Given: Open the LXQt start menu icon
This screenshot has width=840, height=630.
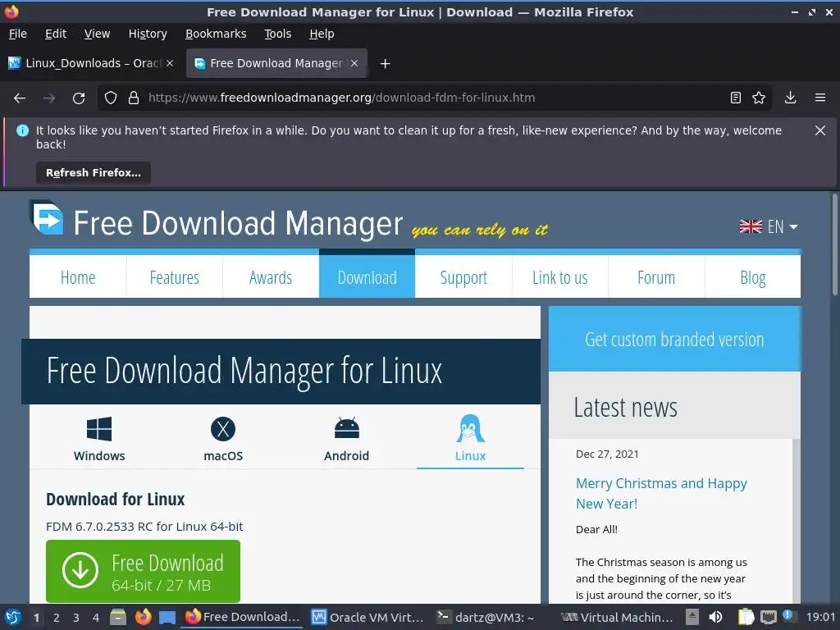Looking at the screenshot, I should click(x=13, y=618).
